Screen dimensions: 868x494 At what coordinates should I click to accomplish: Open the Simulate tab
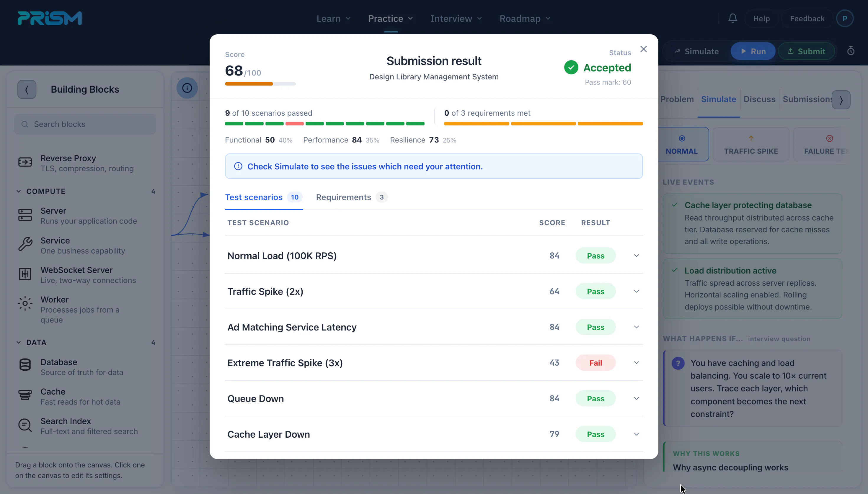pyautogui.click(x=719, y=99)
